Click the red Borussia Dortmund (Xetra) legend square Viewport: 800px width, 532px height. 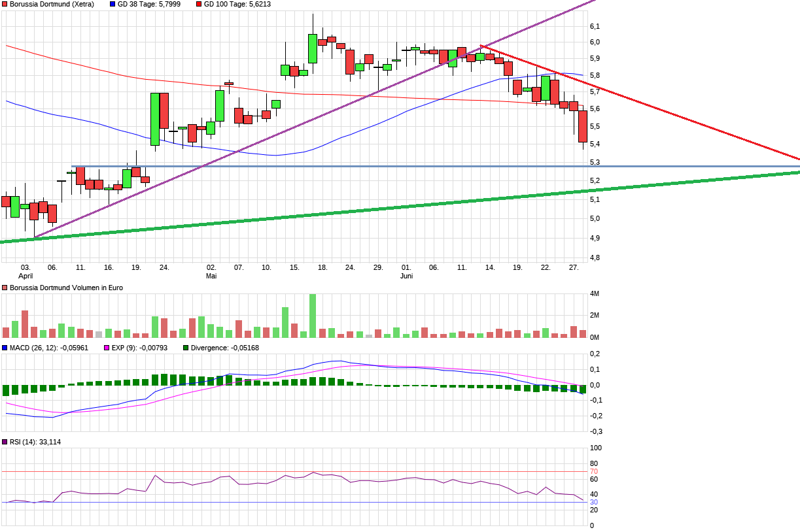[5, 4]
